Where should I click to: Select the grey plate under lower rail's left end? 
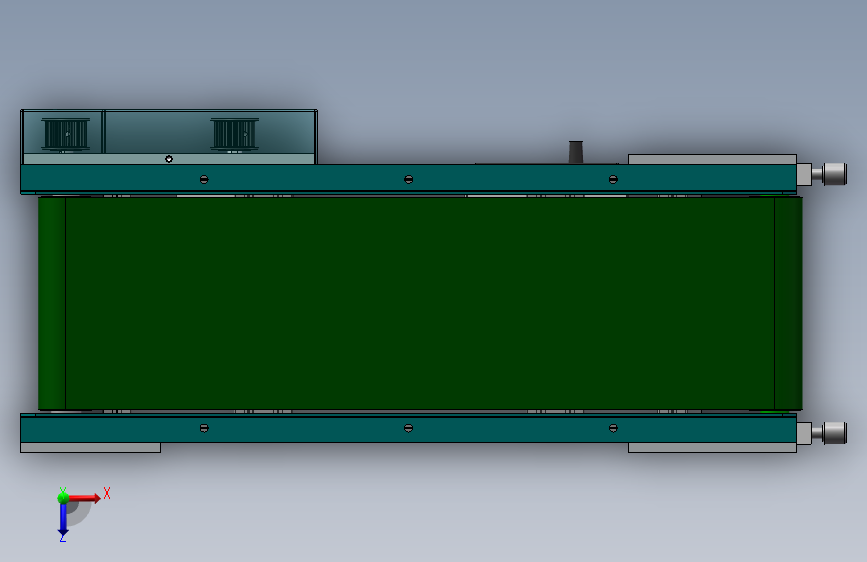coord(91,447)
